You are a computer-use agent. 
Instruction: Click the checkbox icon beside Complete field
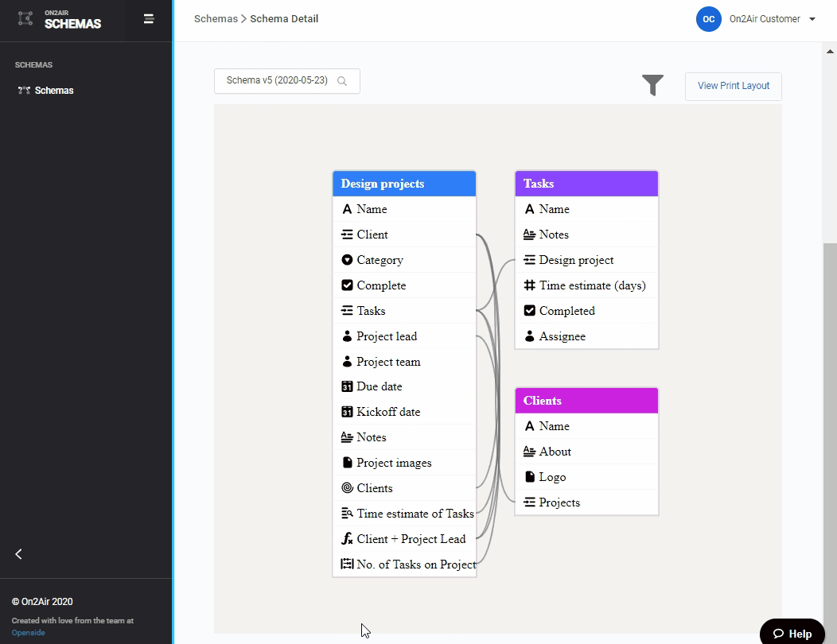347,285
